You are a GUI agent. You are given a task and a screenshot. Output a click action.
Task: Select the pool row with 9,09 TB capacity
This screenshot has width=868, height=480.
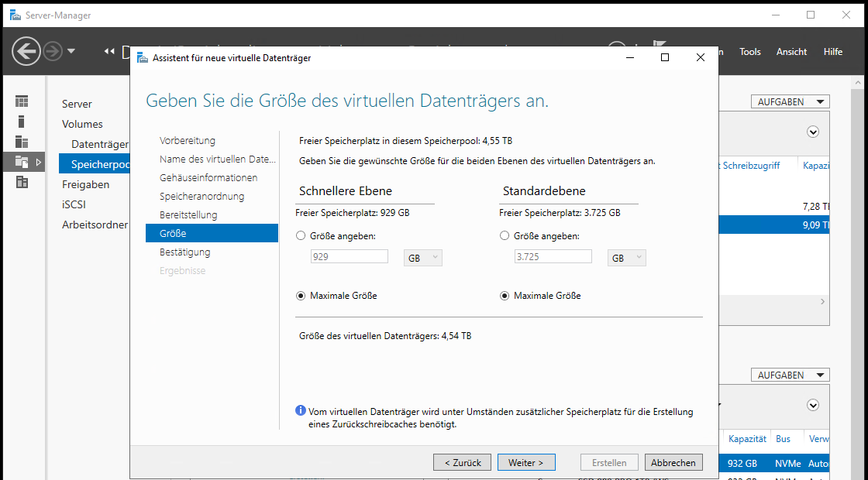[774, 225]
